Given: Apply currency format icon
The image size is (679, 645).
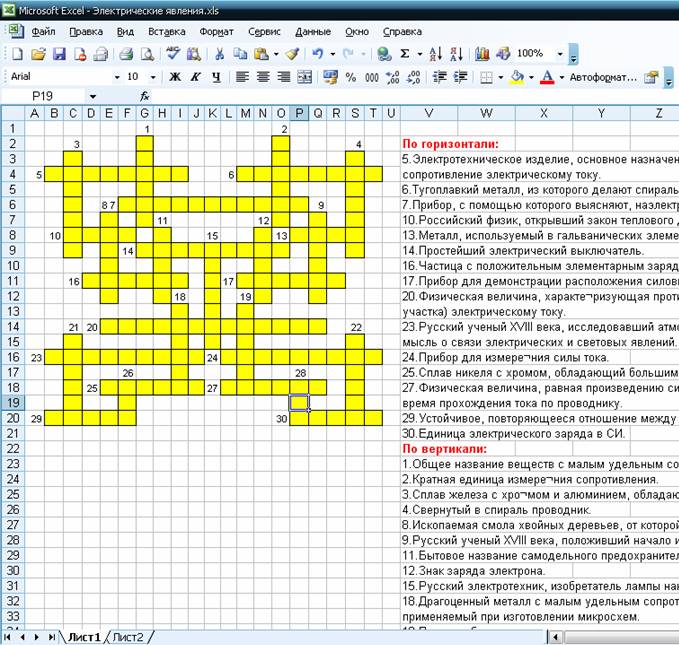Looking at the screenshot, I should click(x=330, y=77).
